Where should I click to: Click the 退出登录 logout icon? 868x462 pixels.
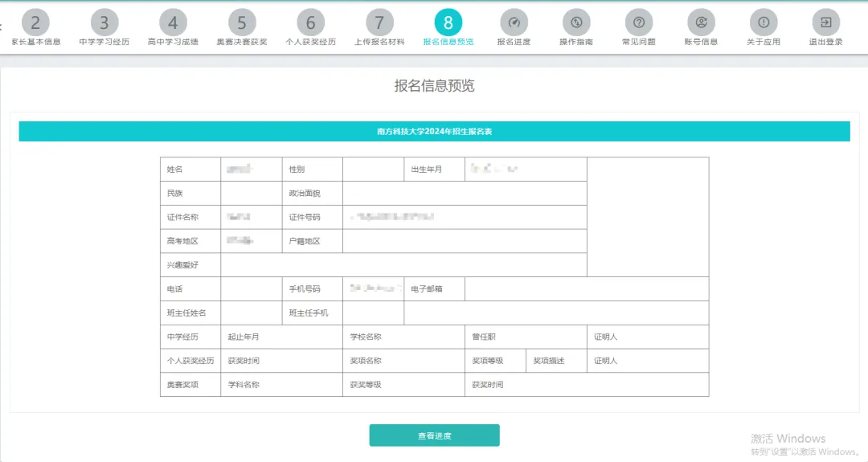pos(825,22)
